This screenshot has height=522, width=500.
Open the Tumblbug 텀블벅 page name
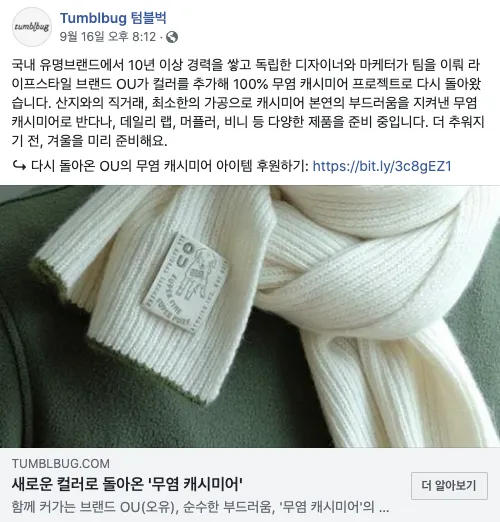[113, 18]
